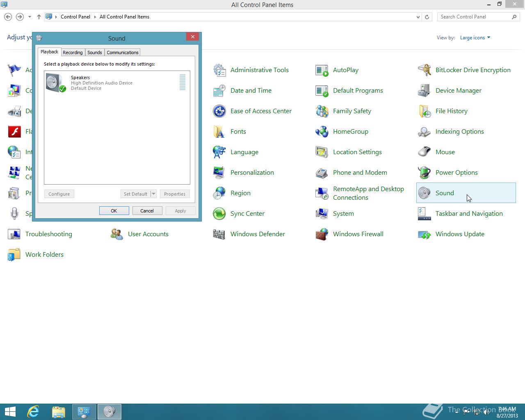Open RemoteApp and Desktop Connections link
This screenshot has height=420, width=525.
pos(368,193)
